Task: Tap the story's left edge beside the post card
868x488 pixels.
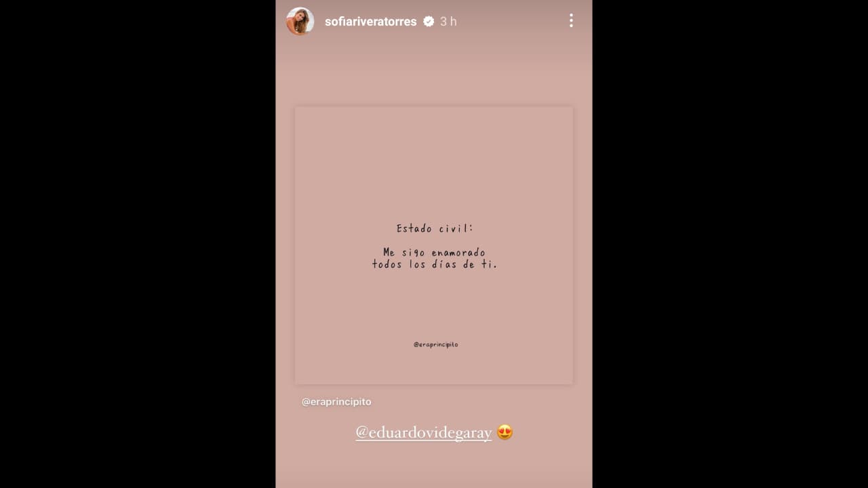Action: pos(285,245)
